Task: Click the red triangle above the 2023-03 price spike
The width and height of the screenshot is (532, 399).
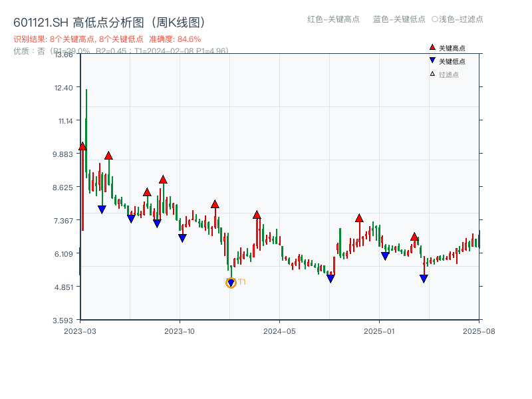Action: point(82,145)
